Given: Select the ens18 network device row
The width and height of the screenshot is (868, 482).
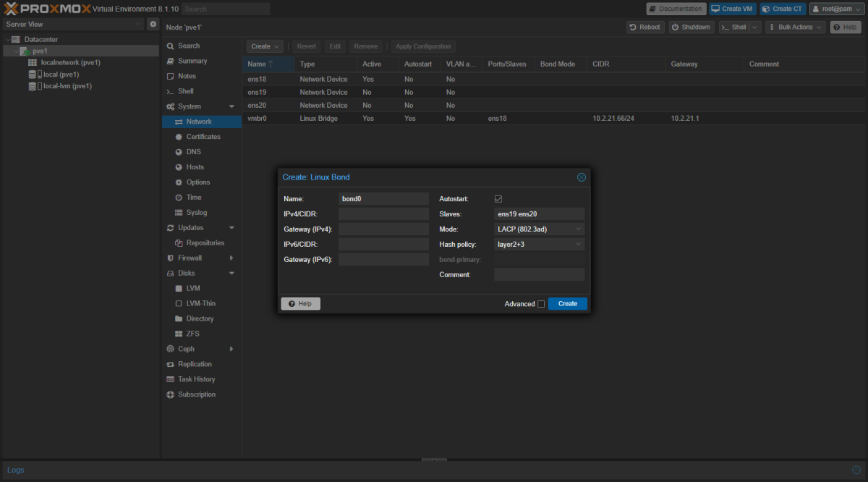Looking at the screenshot, I should click(x=555, y=79).
